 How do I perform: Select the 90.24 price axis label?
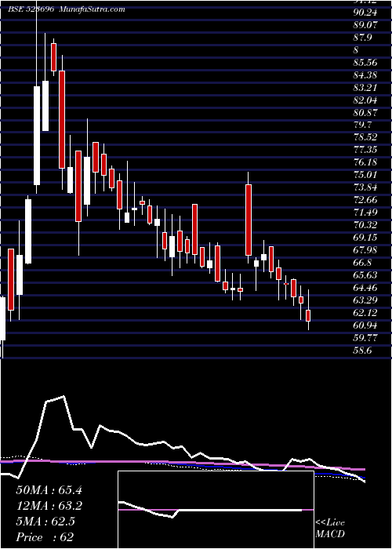coord(365,13)
